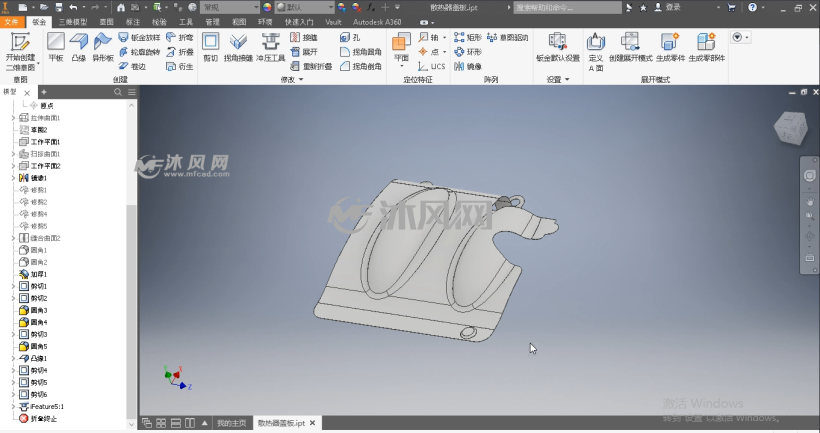This screenshot has height=433, width=820.
Task: Pick the 卷边 (Hem) tool
Action: tap(132, 66)
